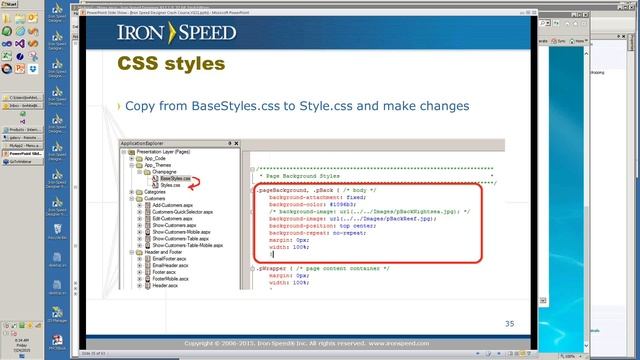Select Styles.css in the tree

point(170,185)
